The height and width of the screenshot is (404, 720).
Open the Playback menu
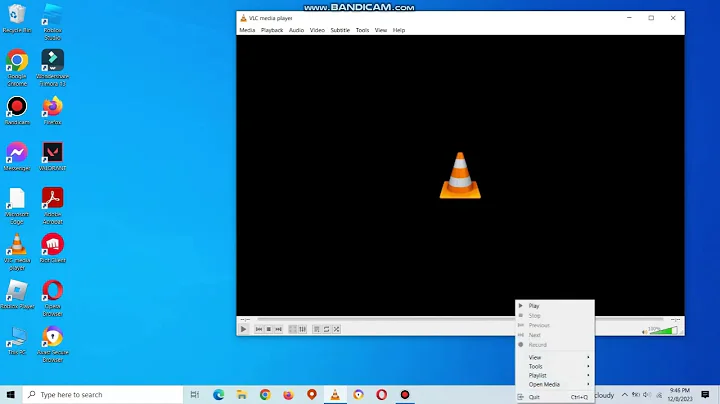pyautogui.click(x=272, y=30)
